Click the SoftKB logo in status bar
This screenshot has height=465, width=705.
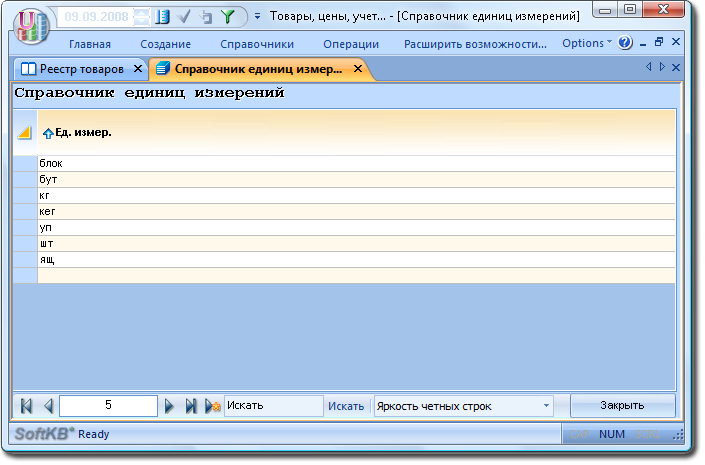tap(44, 434)
